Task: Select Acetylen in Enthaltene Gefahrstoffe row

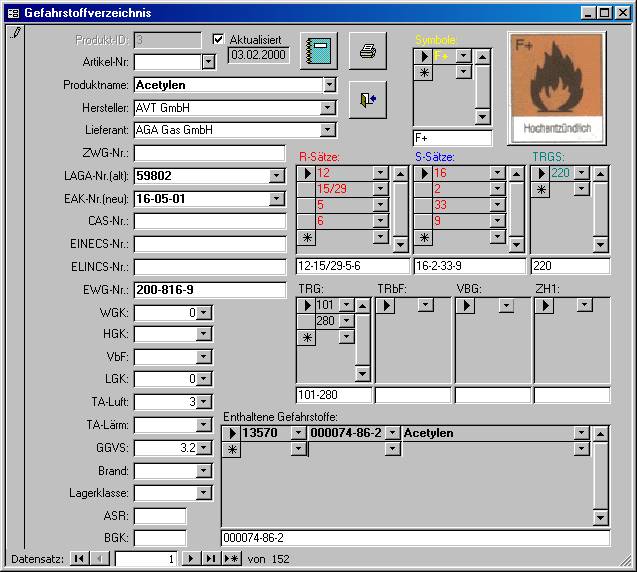Action: pos(488,433)
